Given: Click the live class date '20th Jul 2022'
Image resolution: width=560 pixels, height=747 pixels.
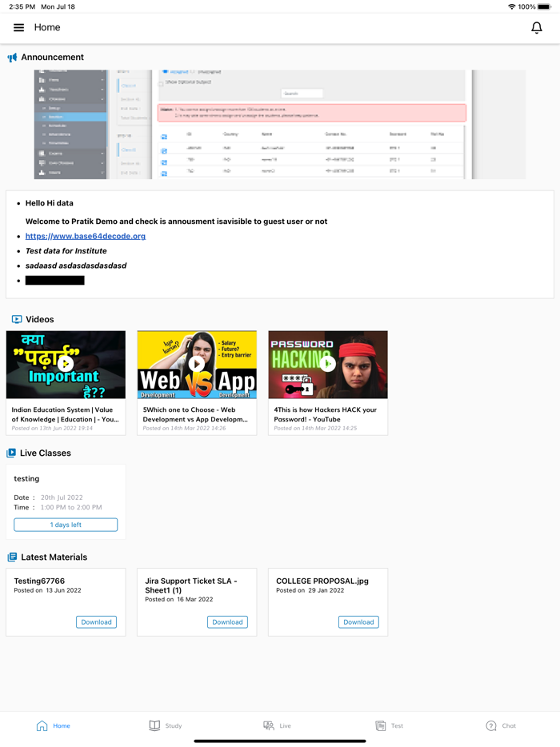Looking at the screenshot, I should click(x=62, y=497).
